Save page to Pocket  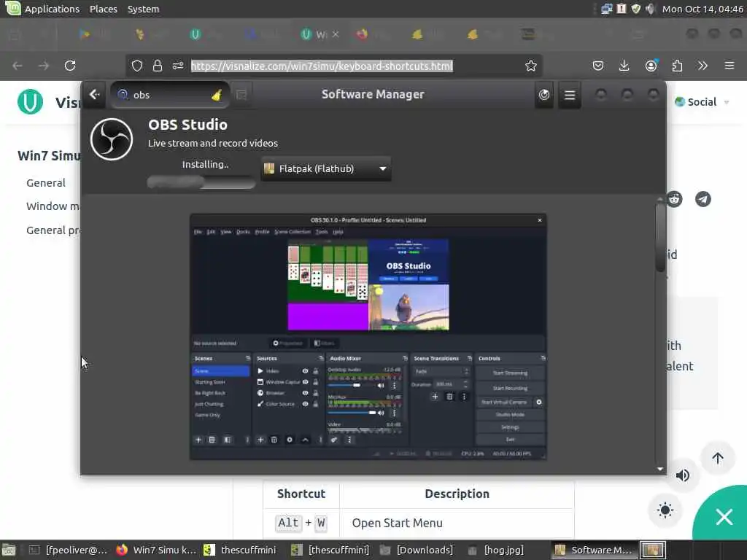[598, 66]
